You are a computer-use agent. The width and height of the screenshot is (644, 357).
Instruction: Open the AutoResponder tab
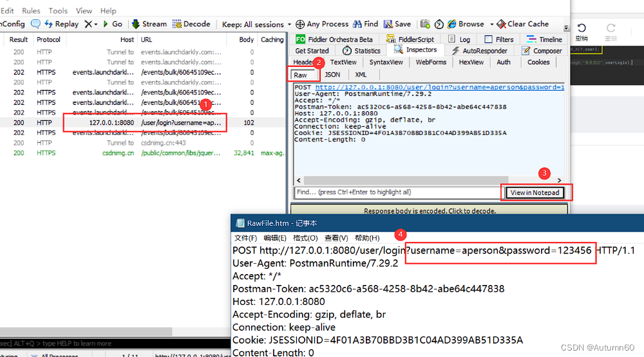pyautogui.click(x=479, y=51)
